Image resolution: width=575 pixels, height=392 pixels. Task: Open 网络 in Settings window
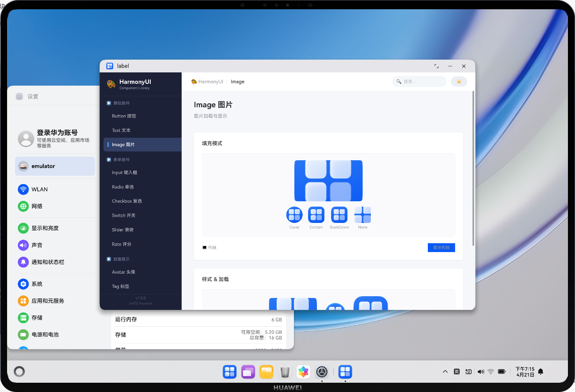[55, 206]
